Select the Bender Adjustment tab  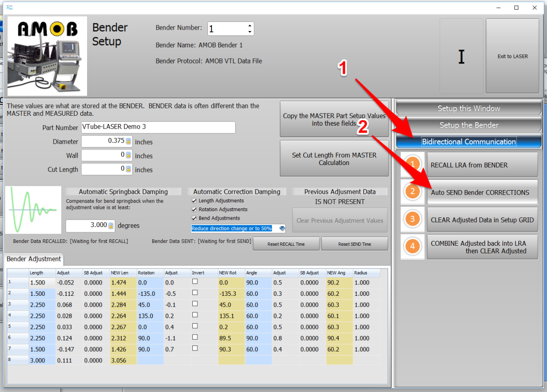tap(34, 259)
